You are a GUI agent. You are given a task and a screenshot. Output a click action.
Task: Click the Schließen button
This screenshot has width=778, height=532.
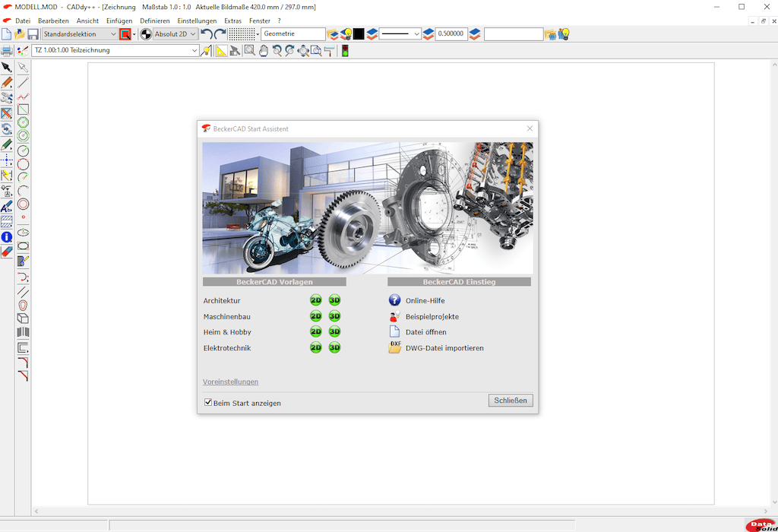[510, 401]
